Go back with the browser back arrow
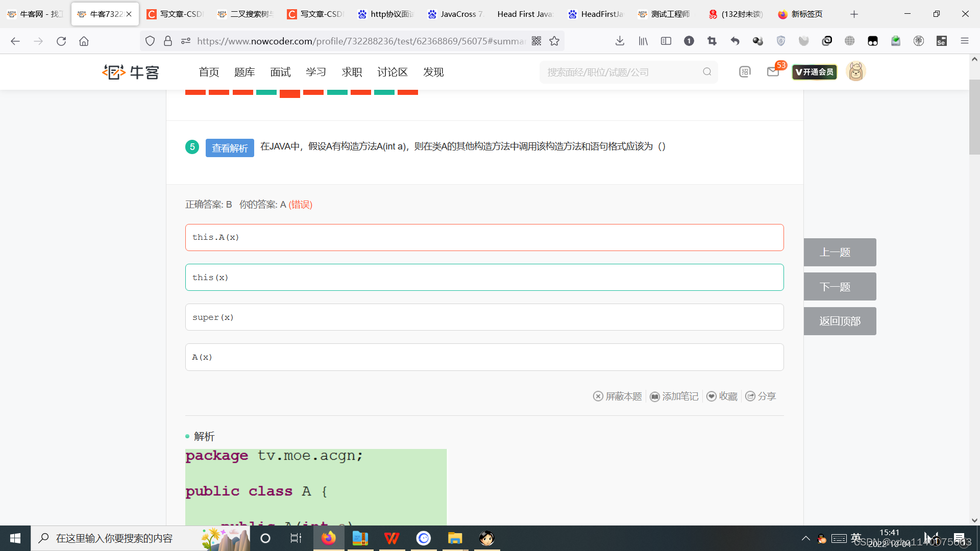This screenshot has height=551, width=980. [15, 41]
